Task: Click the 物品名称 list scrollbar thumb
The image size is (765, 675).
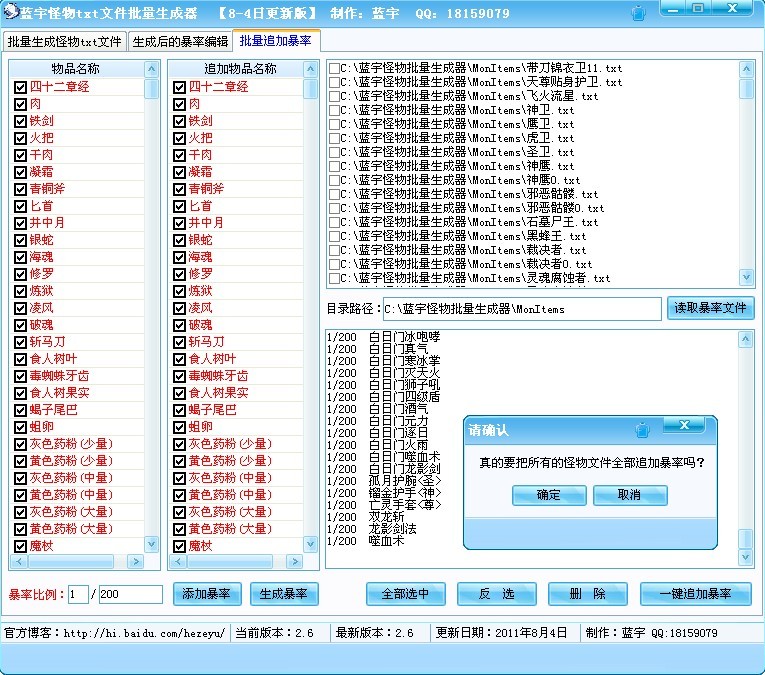Action: (152, 89)
